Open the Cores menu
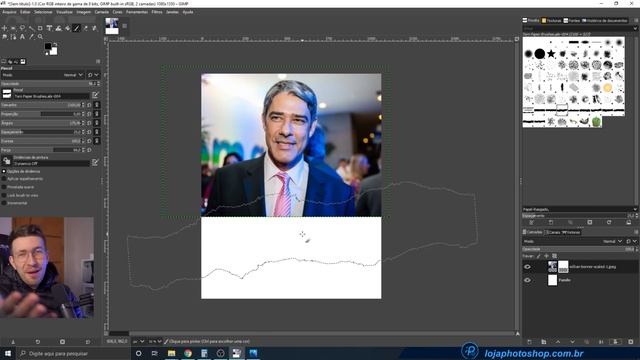640x360 pixels. tap(117, 12)
